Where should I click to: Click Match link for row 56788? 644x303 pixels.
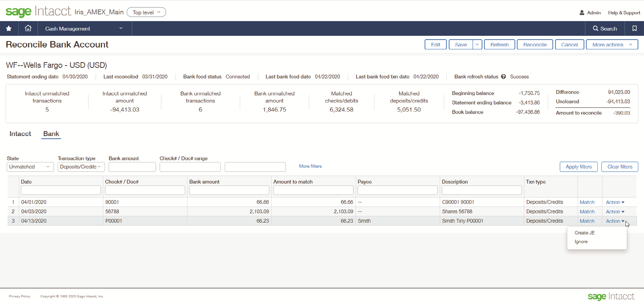(x=587, y=211)
